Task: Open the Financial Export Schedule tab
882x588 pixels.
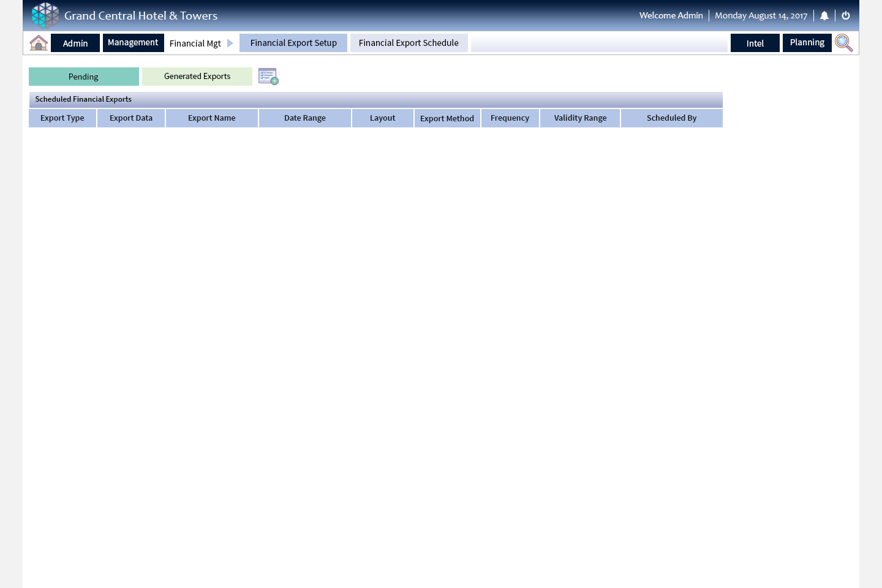Action: coord(409,43)
